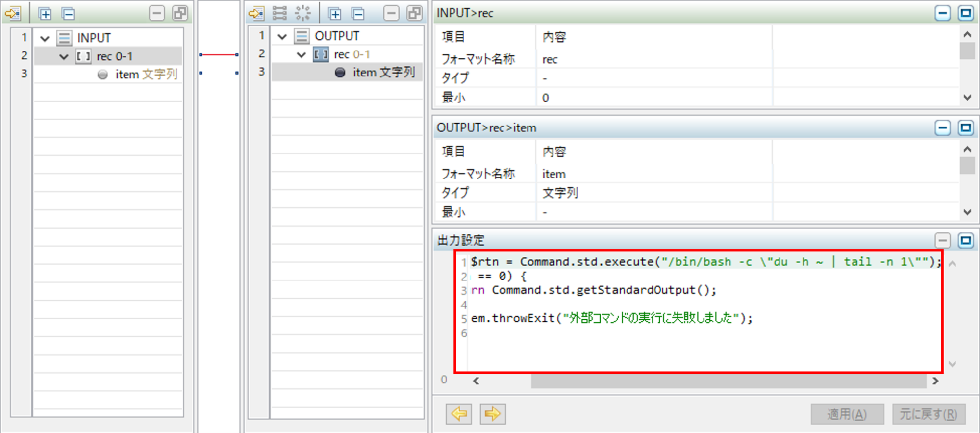Click the yellow left arrow button
This screenshot has height=433, width=980.
point(458,413)
